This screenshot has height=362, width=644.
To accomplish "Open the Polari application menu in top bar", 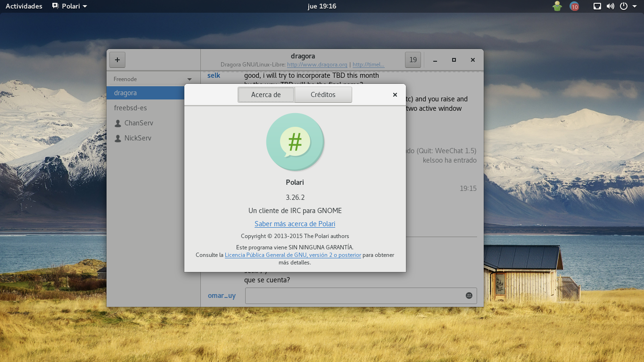I will 69,6.
